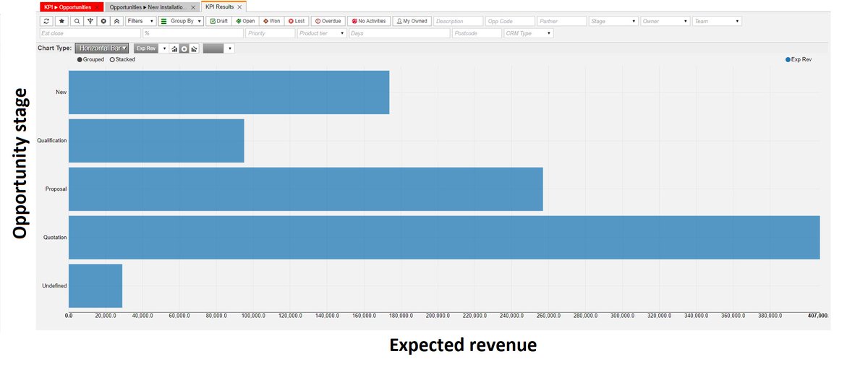This screenshot has height=380, width=868.
Task: Click the Exp Rev measure button
Action: [x=146, y=48]
